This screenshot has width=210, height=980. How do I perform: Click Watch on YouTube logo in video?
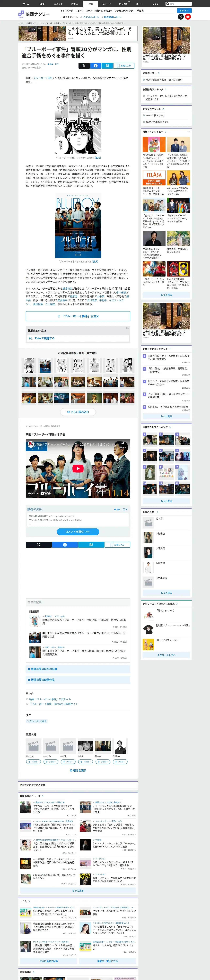pyautogui.click(x=40, y=493)
